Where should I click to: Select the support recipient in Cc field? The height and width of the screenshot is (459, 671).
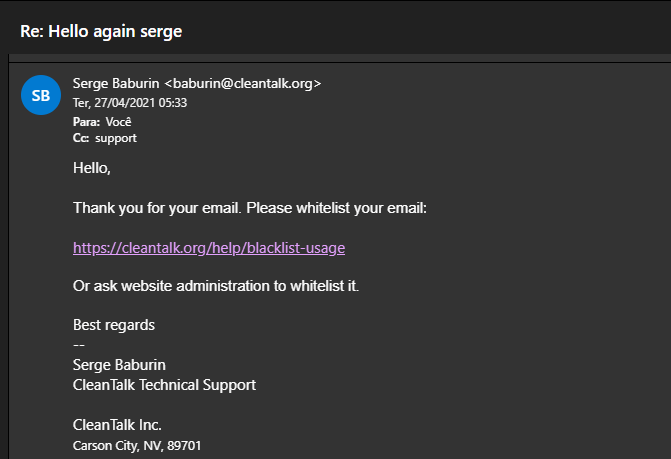pyautogui.click(x=116, y=138)
